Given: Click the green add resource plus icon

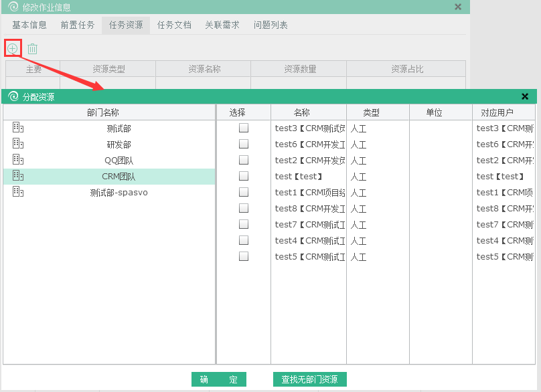Looking at the screenshot, I should [x=12, y=48].
